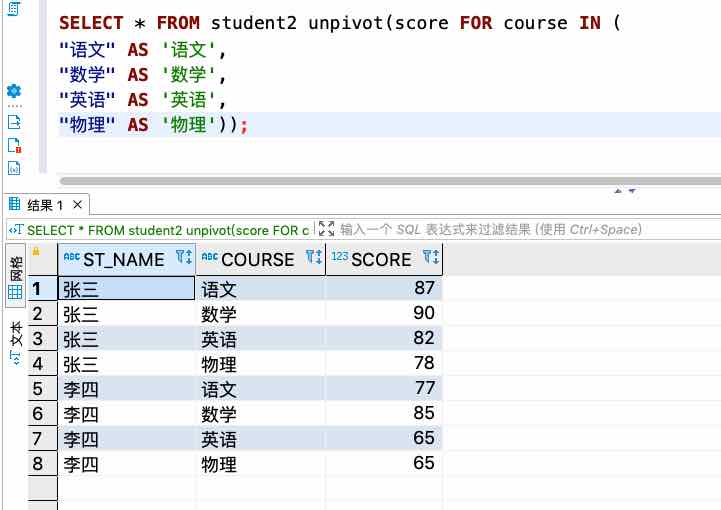Viewport: 721px width, 510px height.
Task: Click the ABC type icon in ST_NAME header
Action: pos(72,256)
